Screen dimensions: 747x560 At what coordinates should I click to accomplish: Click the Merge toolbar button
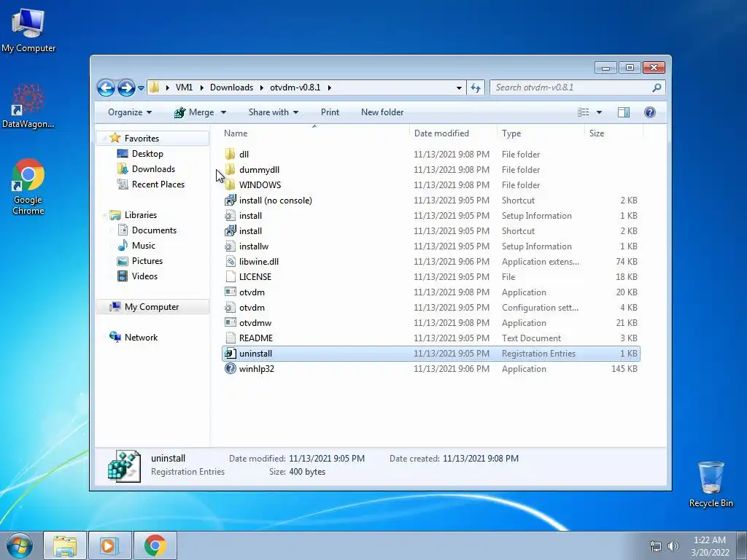point(194,112)
